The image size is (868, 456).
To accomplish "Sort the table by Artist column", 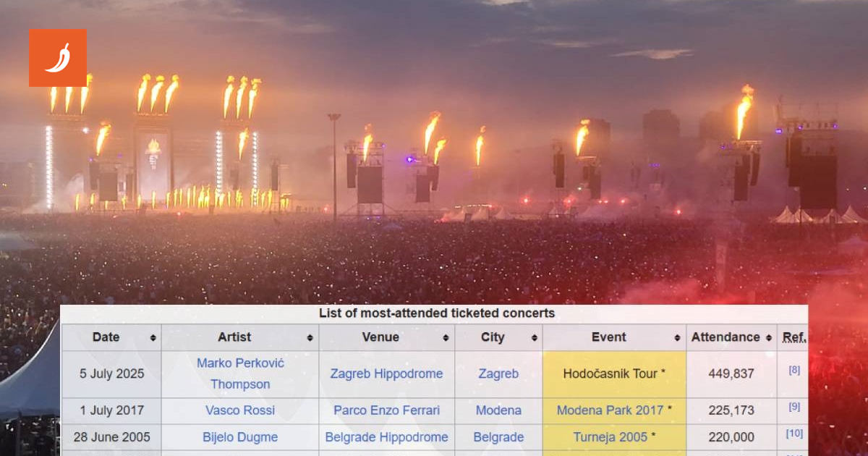I will coord(310,338).
